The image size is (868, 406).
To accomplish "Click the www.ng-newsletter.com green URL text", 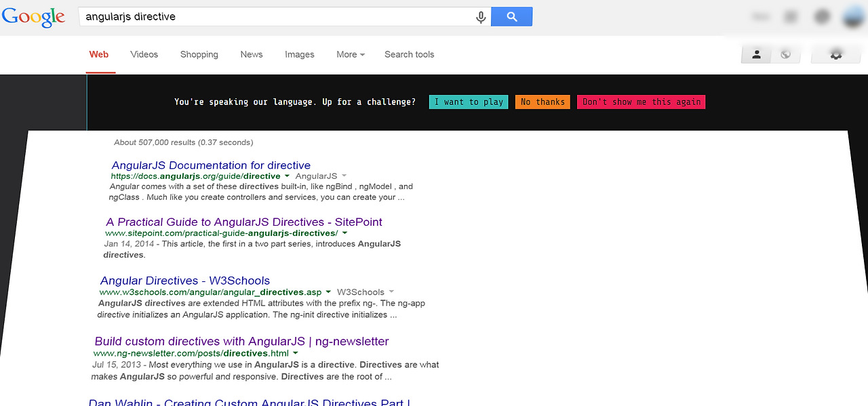I will tap(191, 353).
